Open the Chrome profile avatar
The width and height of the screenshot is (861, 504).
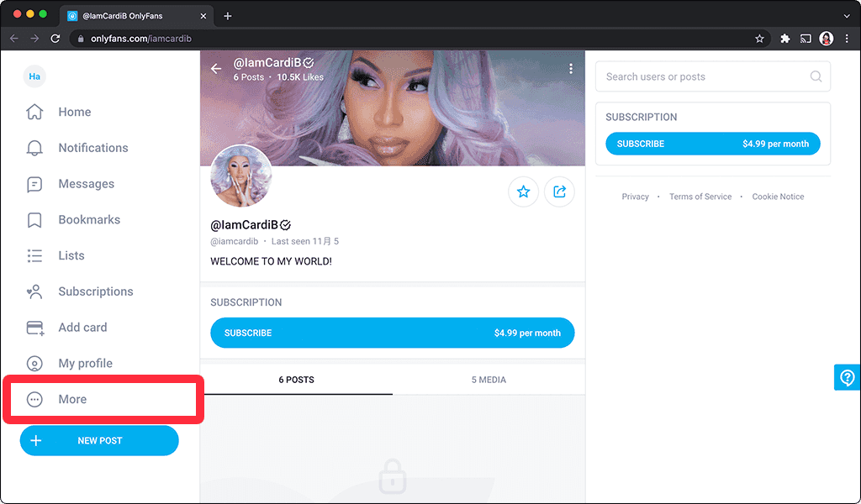click(x=827, y=39)
